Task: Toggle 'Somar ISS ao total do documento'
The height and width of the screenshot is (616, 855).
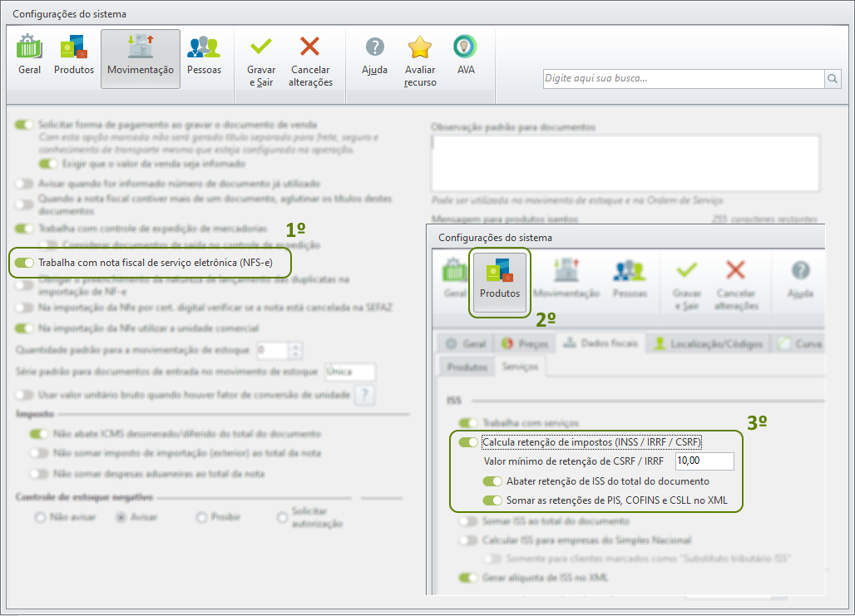Action: tap(468, 521)
